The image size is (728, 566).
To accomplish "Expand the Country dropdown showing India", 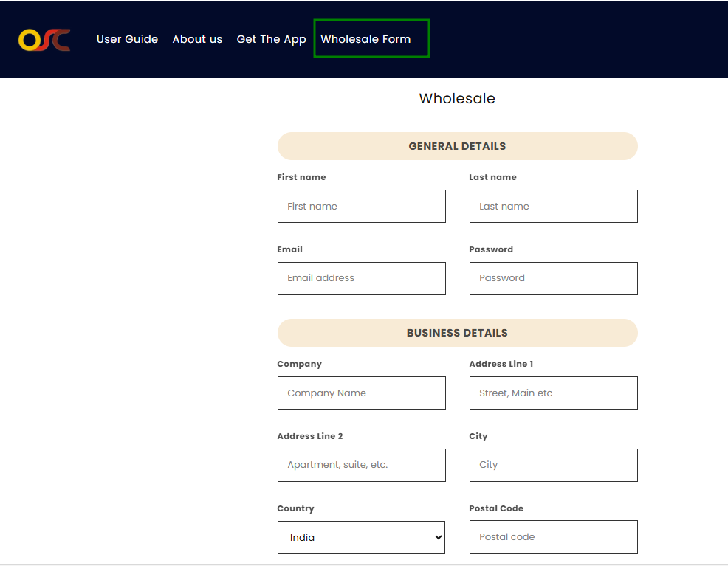I will (x=361, y=538).
